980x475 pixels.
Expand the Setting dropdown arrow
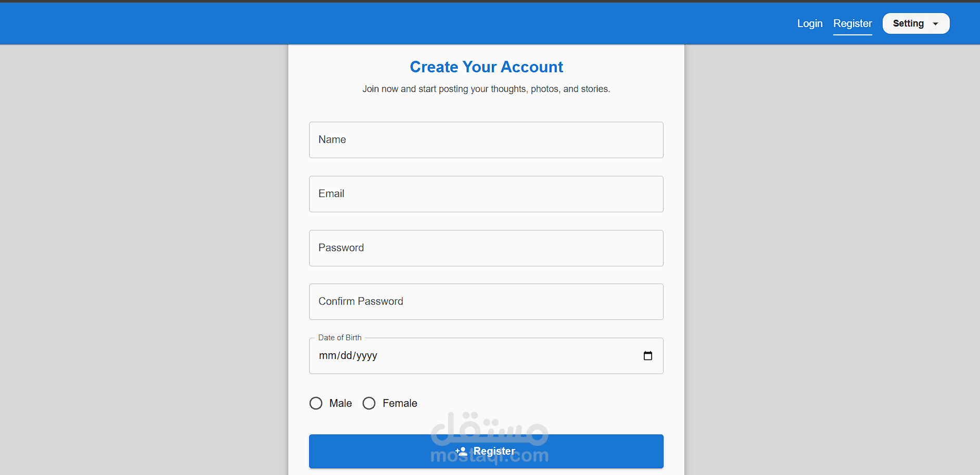click(x=935, y=24)
